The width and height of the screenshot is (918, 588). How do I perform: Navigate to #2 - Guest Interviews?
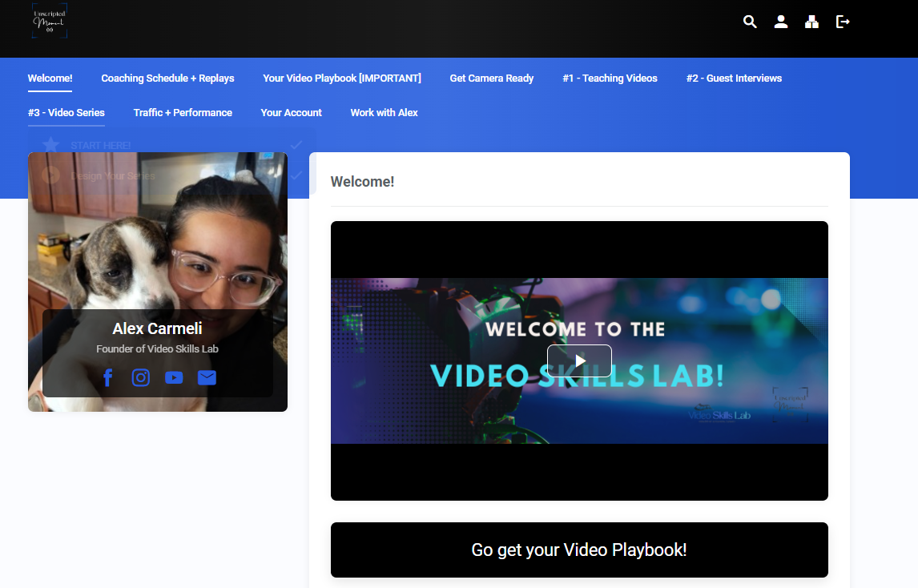coord(734,79)
